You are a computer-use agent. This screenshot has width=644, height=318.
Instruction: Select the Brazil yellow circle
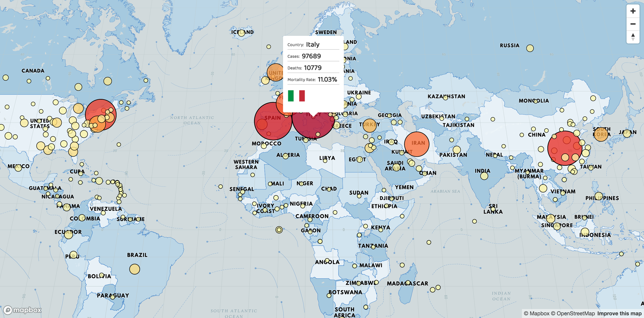134,269
